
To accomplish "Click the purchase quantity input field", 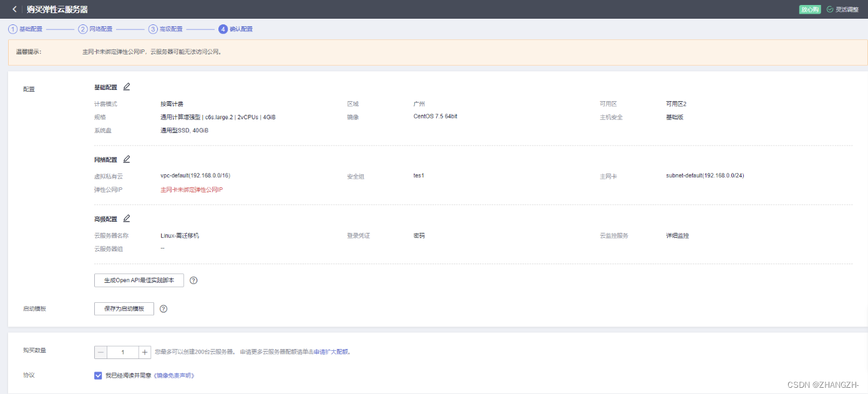I will click(x=123, y=352).
